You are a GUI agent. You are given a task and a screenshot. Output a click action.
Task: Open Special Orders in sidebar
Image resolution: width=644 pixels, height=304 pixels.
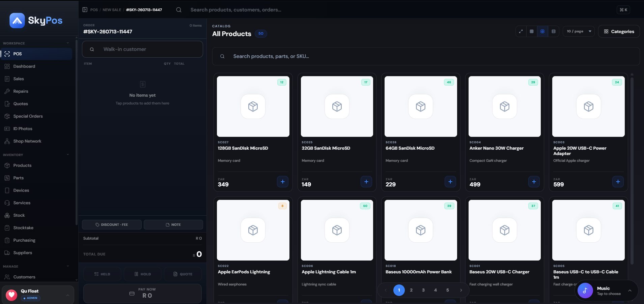click(x=36, y=116)
